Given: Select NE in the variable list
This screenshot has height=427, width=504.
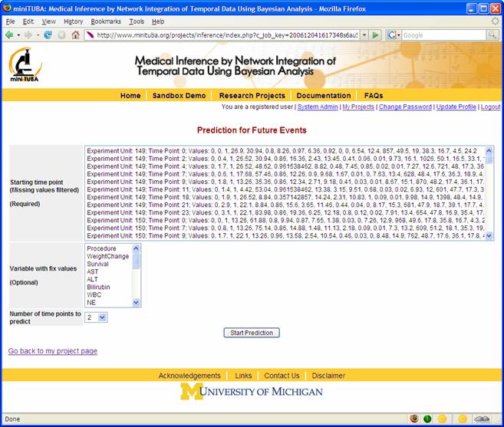Looking at the screenshot, I should click(x=109, y=302).
